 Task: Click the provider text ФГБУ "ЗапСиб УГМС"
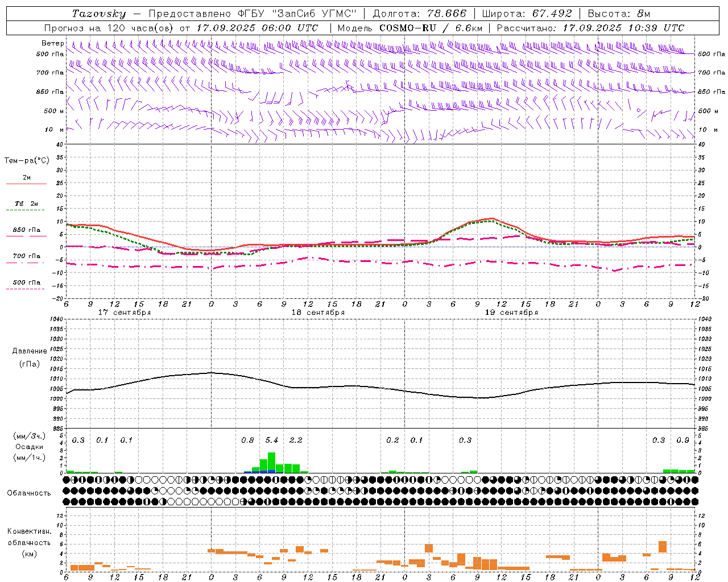(298, 14)
